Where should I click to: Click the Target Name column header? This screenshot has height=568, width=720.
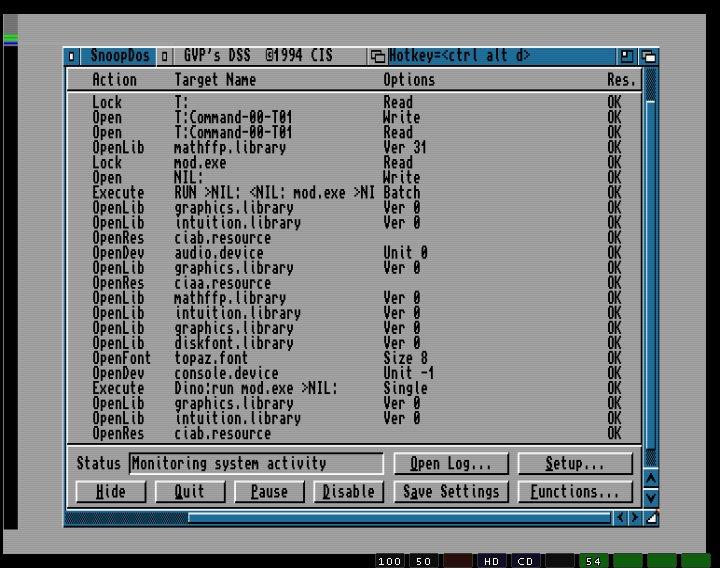215,80
